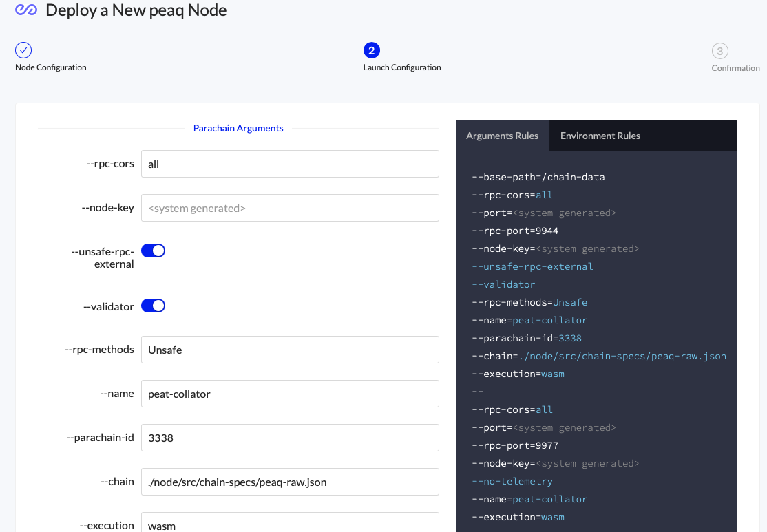Click the --rpc-cors input field
This screenshot has height=532, width=767.
coord(290,164)
